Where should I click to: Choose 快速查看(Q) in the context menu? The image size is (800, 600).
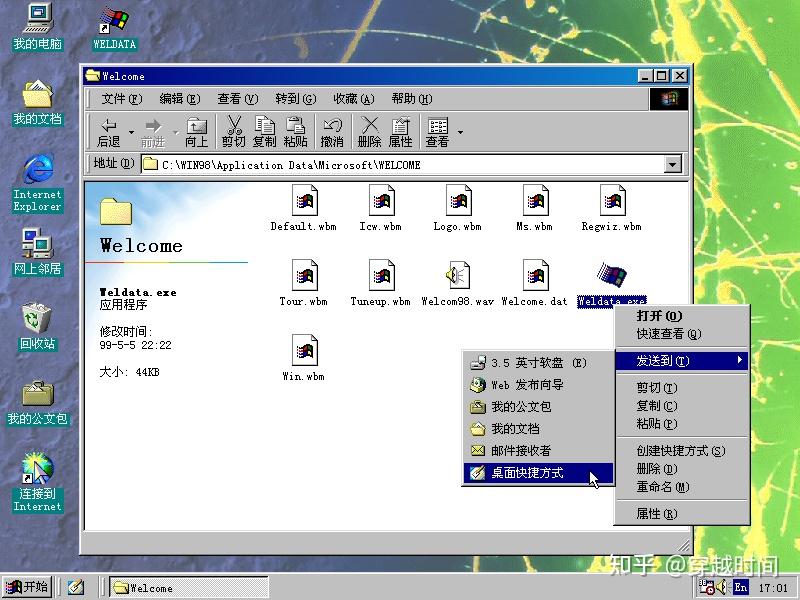tap(682, 334)
